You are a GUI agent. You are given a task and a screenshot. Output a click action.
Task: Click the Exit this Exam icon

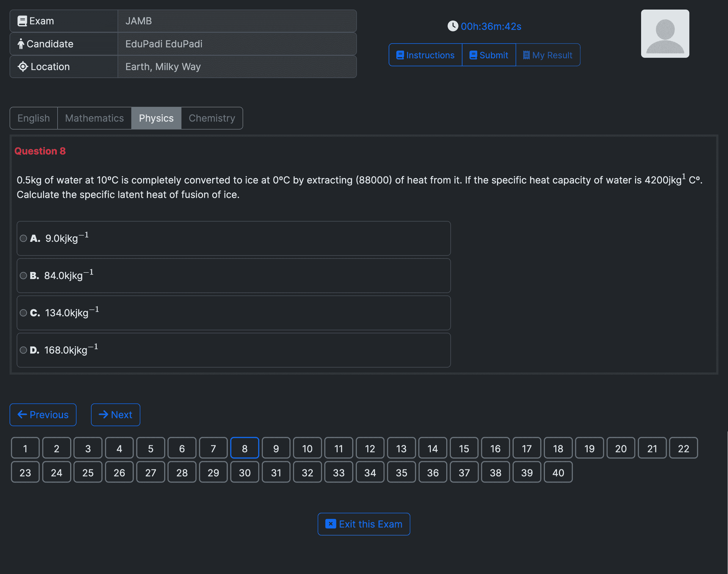coord(330,524)
